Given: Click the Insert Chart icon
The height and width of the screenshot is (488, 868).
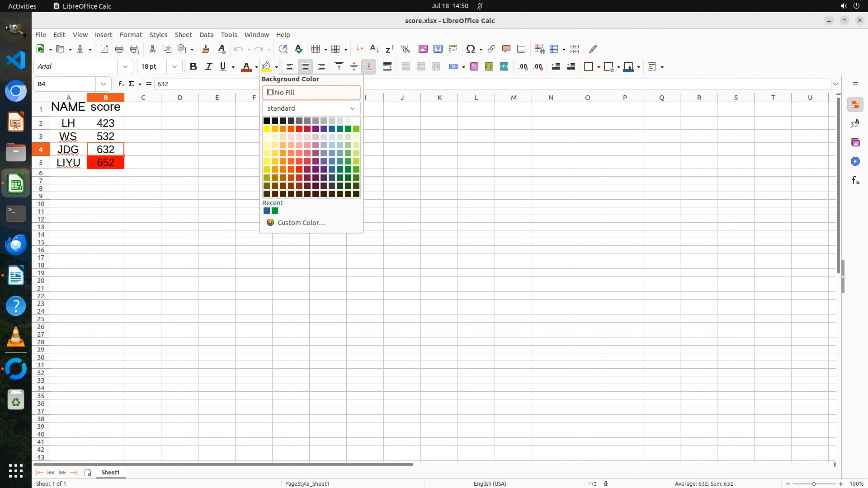Looking at the screenshot, I should tap(438, 49).
